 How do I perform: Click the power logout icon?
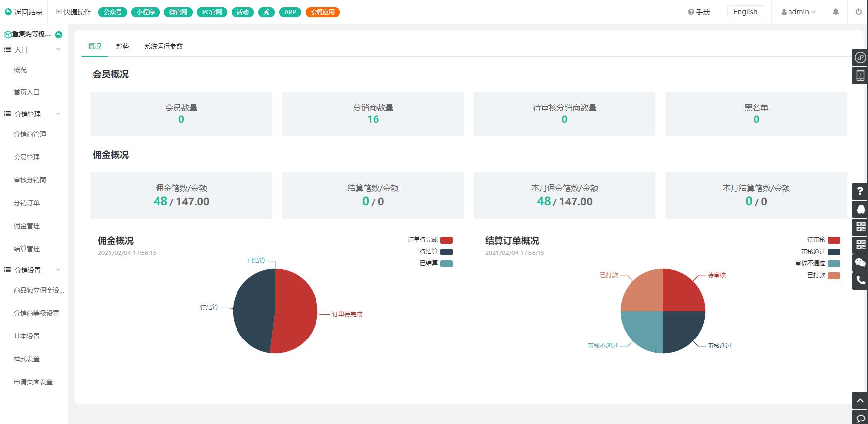(x=859, y=12)
